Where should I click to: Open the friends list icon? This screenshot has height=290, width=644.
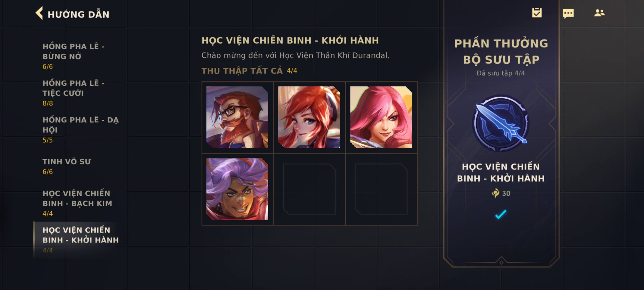click(x=599, y=13)
